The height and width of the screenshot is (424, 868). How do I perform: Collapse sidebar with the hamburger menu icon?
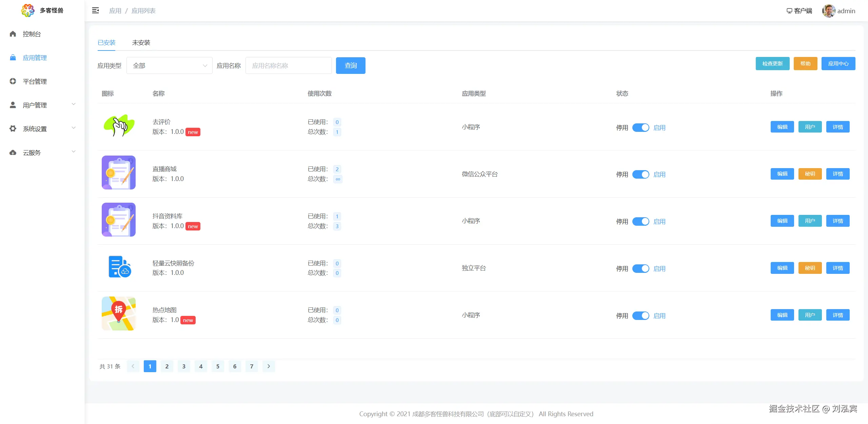click(95, 11)
